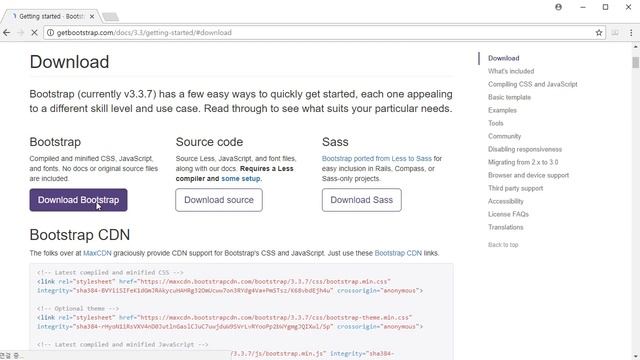
Task: Go to Disabling responsiveness section
Action: (525, 149)
